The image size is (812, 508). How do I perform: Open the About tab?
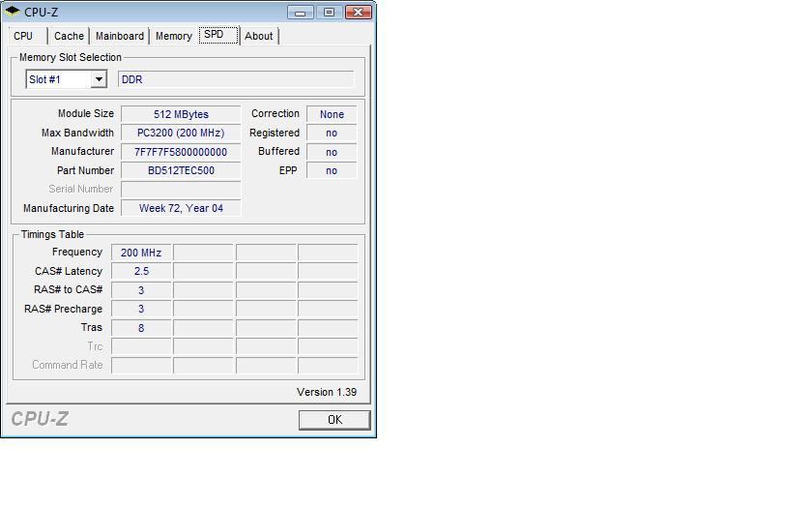tap(259, 37)
